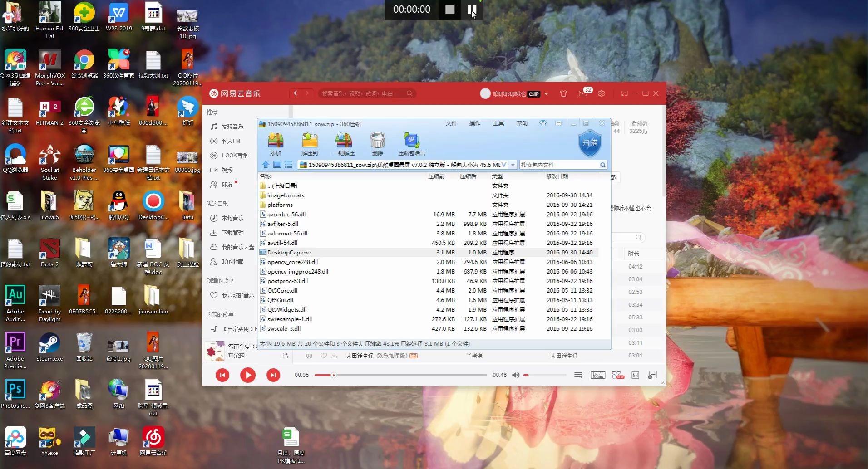
Task: Switch to icon view in 360压缩
Action: tap(277, 165)
